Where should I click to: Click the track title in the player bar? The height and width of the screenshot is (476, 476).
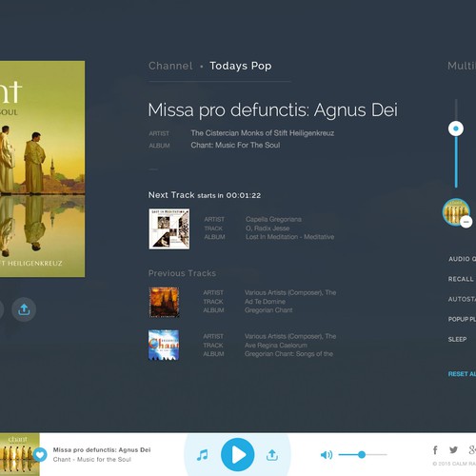click(x=102, y=449)
